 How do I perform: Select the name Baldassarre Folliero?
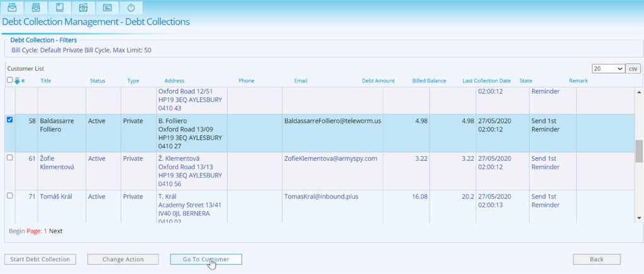click(x=57, y=125)
